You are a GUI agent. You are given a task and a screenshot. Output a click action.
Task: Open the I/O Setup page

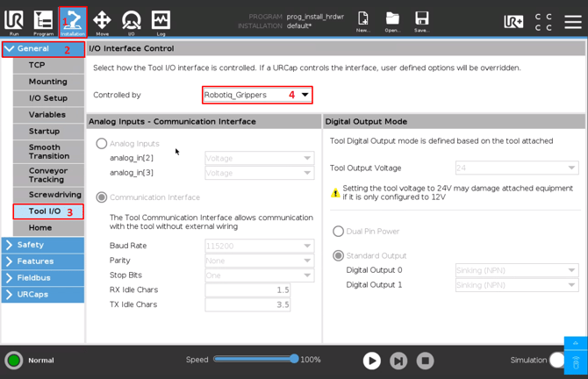coord(49,98)
